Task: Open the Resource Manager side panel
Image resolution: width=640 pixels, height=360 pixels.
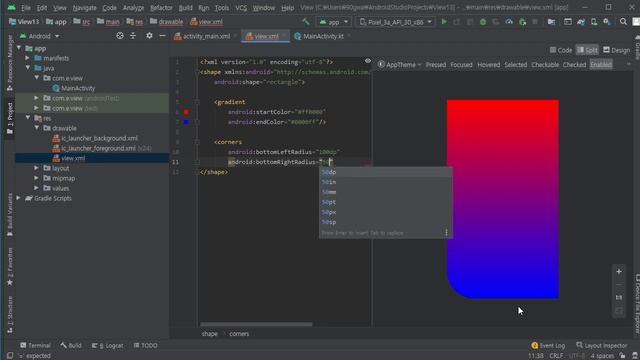Action: (x=10, y=63)
